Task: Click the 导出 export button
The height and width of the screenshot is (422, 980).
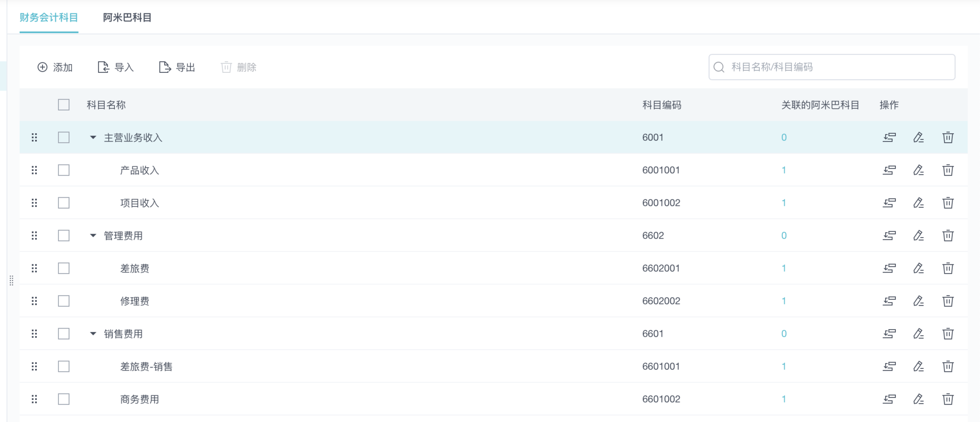Action: pyautogui.click(x=177, y=68)
